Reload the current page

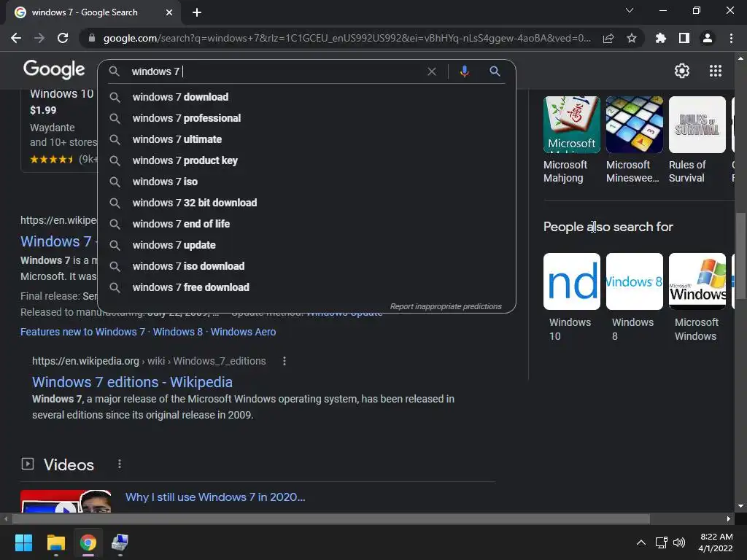coord(63,38)
